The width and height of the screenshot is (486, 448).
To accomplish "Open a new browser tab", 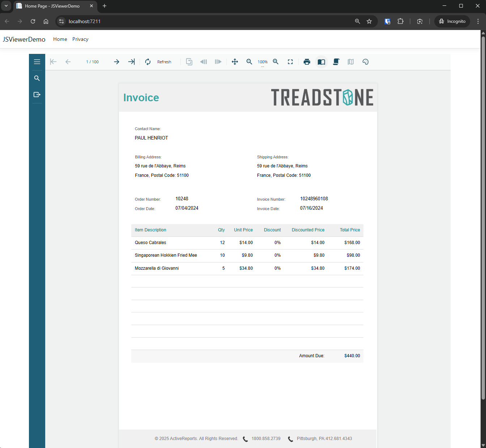I will (x=105, y=6).
